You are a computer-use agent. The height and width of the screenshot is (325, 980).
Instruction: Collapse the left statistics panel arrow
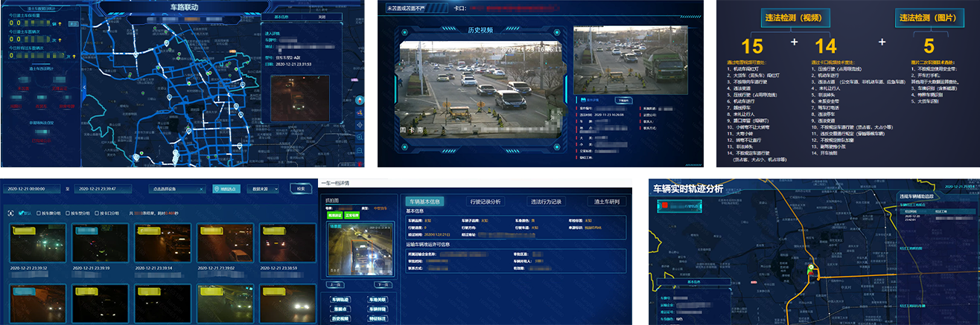pos(83,87)
